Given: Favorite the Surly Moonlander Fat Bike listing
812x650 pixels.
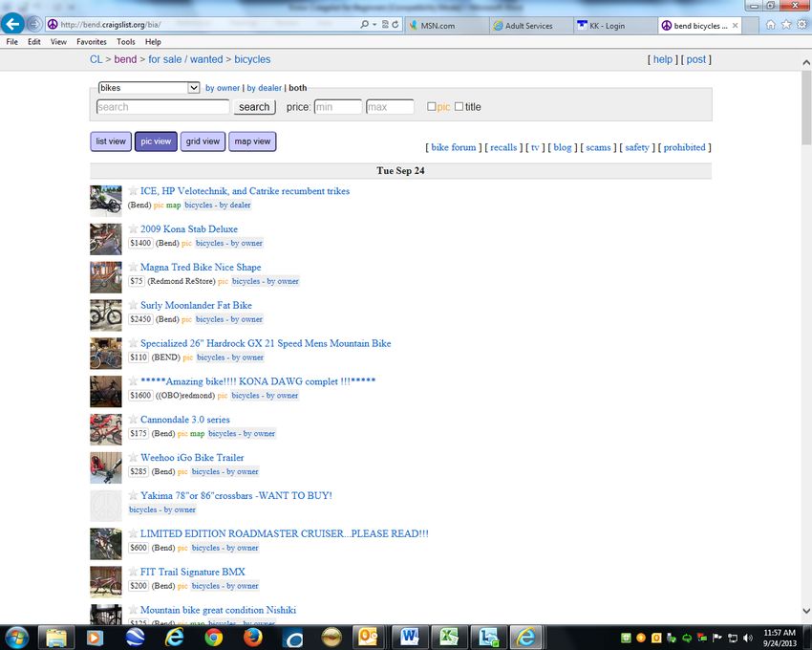Looking at the screenshot, I should tap(133, 305).
